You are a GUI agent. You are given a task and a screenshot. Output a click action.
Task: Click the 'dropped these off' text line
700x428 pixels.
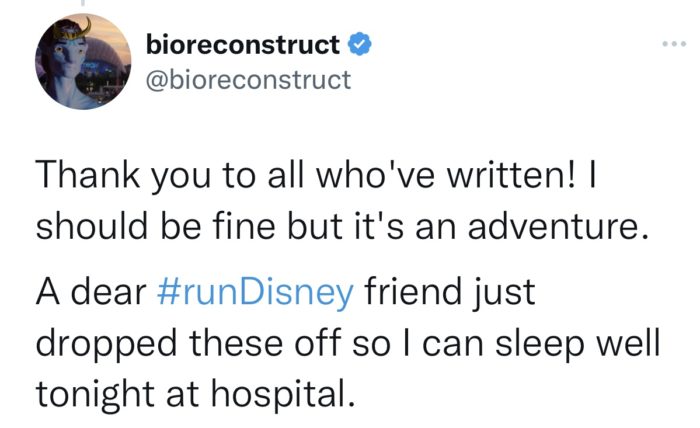[347, 344]
